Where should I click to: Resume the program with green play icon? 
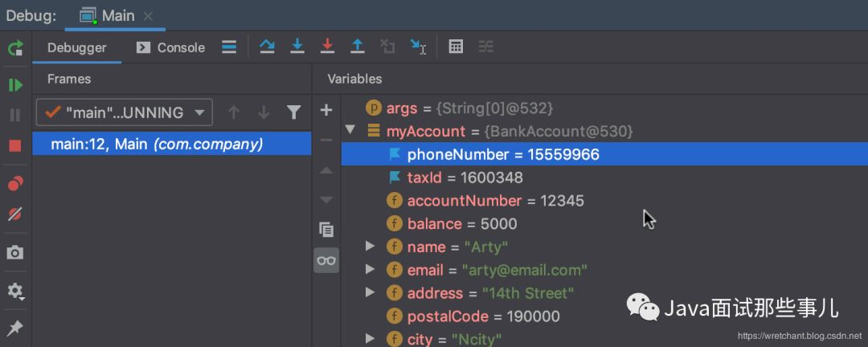pos(15,84)
